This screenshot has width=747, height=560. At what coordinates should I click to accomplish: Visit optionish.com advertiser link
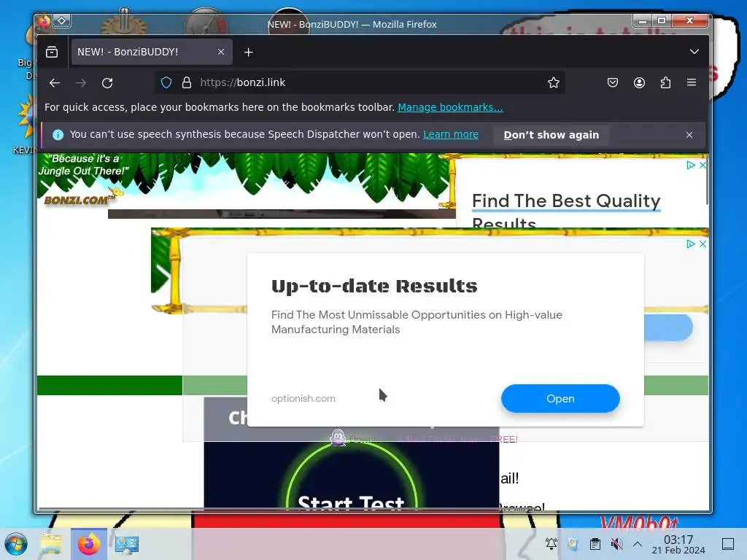[303, 399]
